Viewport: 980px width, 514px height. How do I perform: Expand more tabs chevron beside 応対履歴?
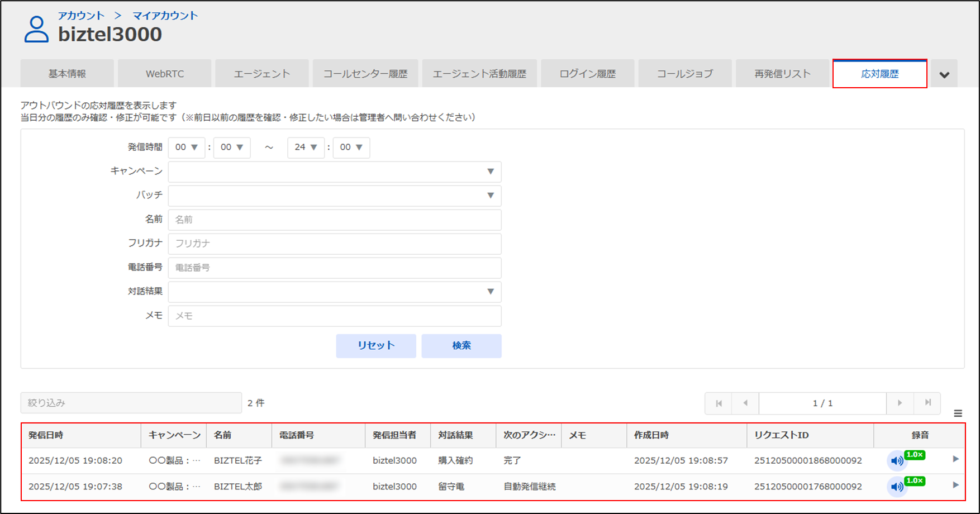click(x=944, y=74)
